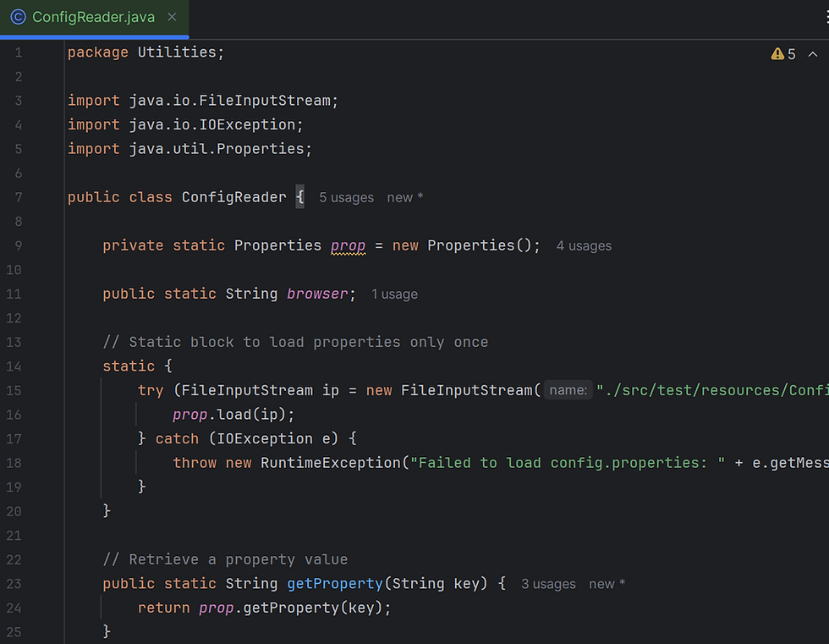The width and height of the screenshot is (829, 644).
Task: Click the 'prop.load(ip);' statement
Action: pos(233,415)
